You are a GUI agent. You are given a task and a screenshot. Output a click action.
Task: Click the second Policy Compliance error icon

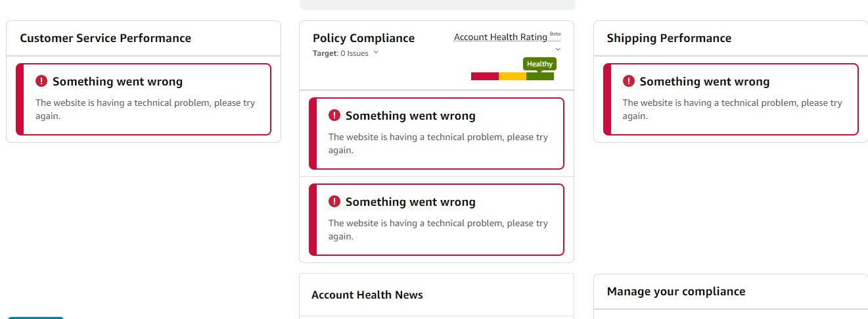tap(334, 201)
